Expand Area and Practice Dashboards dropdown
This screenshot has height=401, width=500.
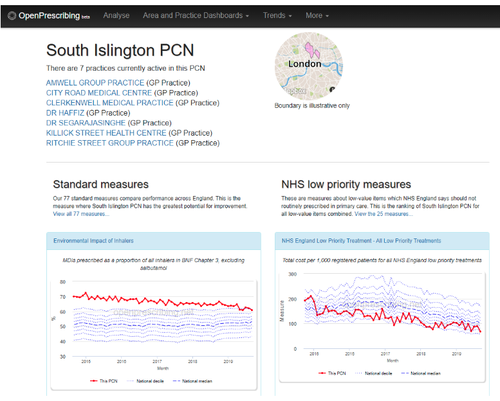point(196,15)
